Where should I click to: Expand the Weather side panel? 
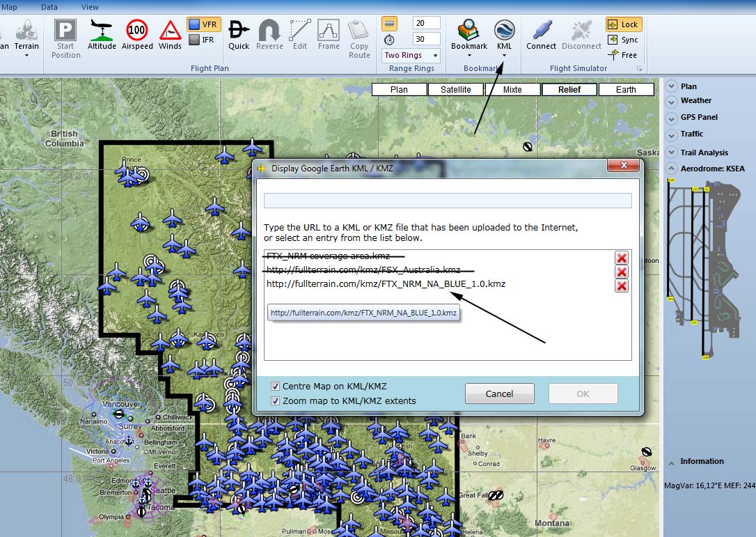coord(671,101)
